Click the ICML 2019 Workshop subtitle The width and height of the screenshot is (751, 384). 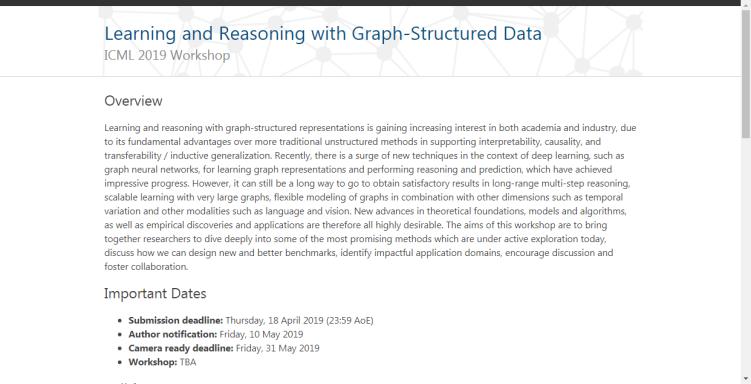click(167, 56)
